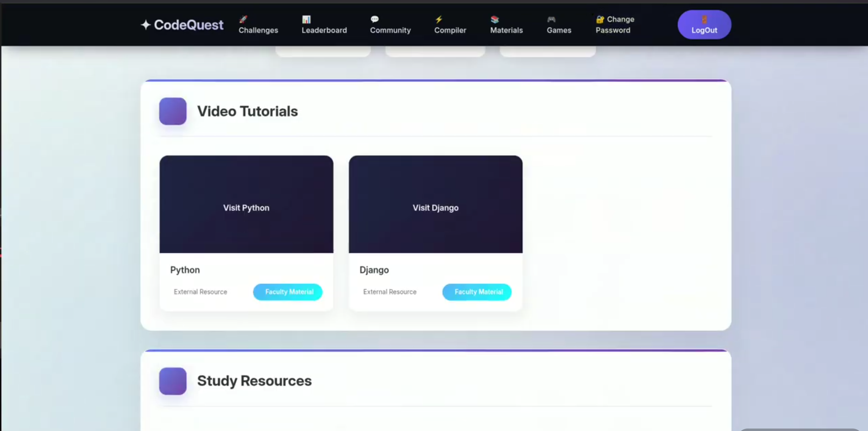This screenshot has width=868, height=431.
Task: Click the lock icon beside Change Password
Action: point(600,19)
